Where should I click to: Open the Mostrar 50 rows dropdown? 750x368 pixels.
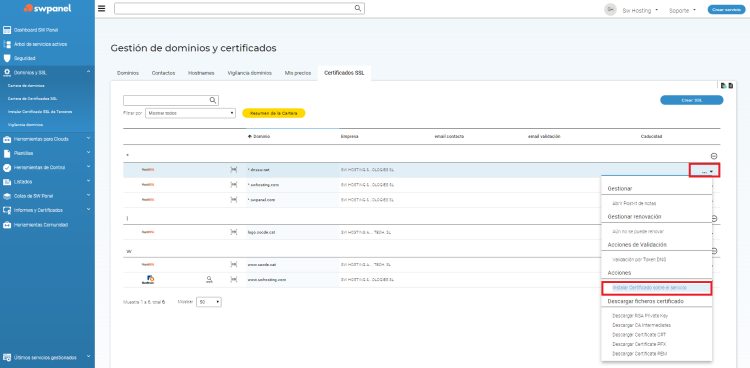point(209,302)
